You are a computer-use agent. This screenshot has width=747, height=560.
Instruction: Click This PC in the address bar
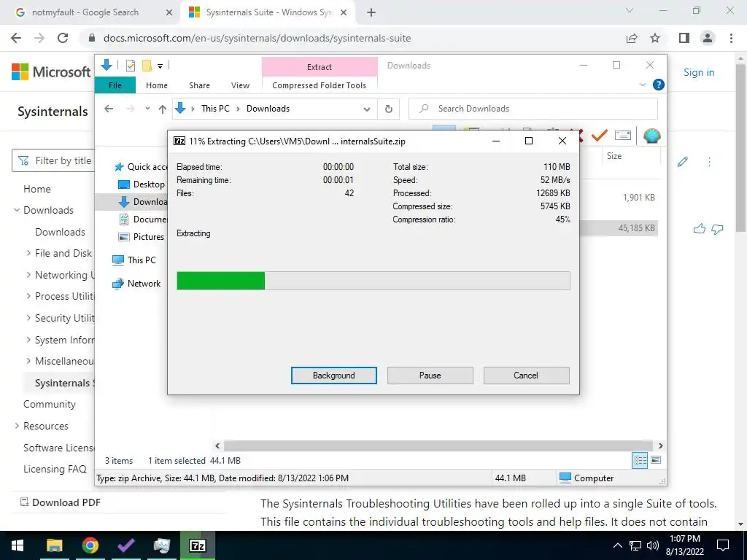[215, 108]
